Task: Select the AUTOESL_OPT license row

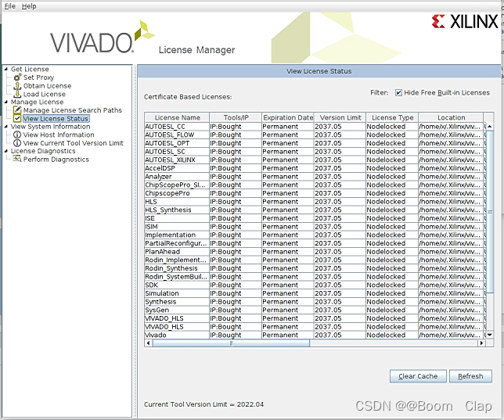Action: click(x=314, y=143)
